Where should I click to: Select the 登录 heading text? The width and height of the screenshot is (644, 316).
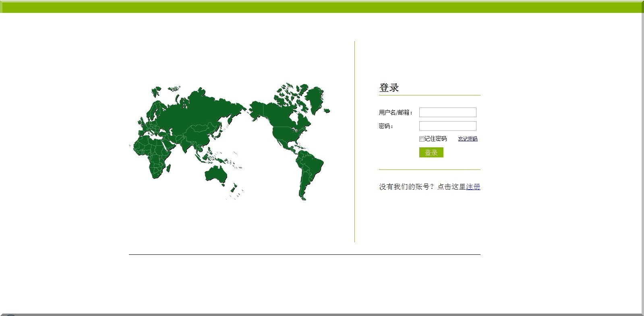click(389, 88)
